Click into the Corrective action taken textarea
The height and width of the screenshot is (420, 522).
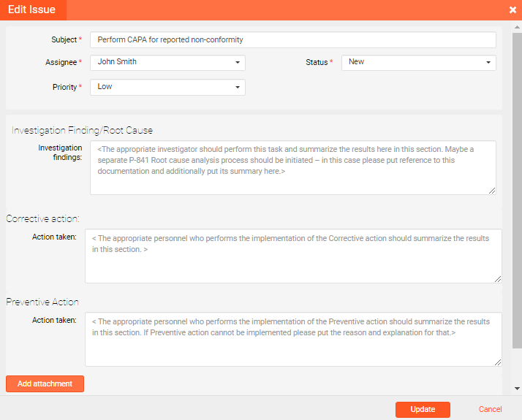coord(292,256)
